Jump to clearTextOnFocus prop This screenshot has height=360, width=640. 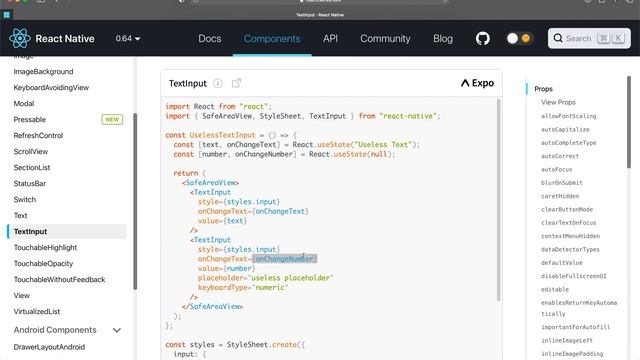click(x=569, y=222)
